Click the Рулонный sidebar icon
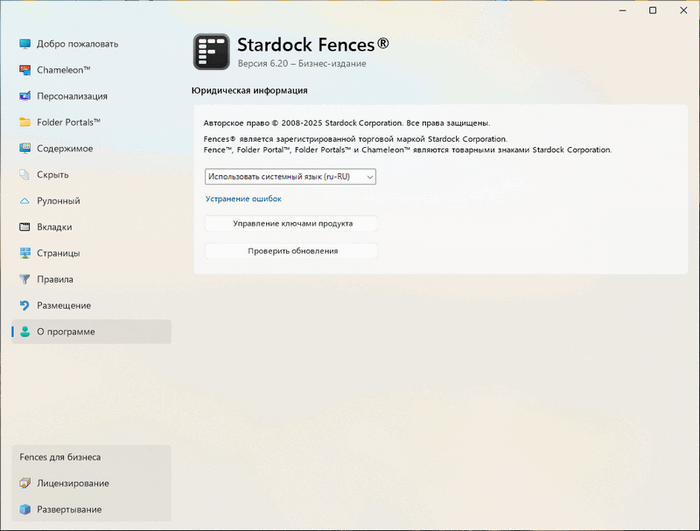Viewport: 700px width, 531px height. pos(26,201)
